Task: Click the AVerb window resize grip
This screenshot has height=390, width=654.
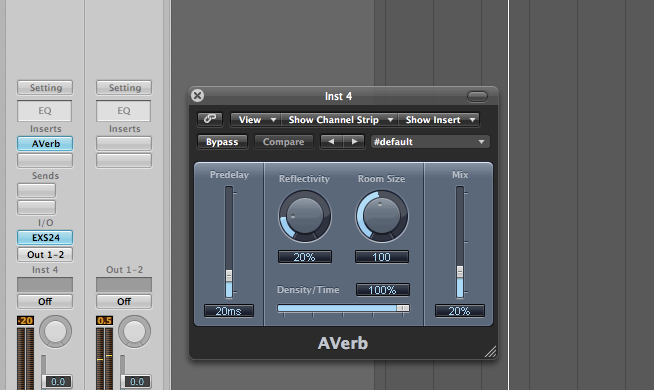Action: click(490, 352)
